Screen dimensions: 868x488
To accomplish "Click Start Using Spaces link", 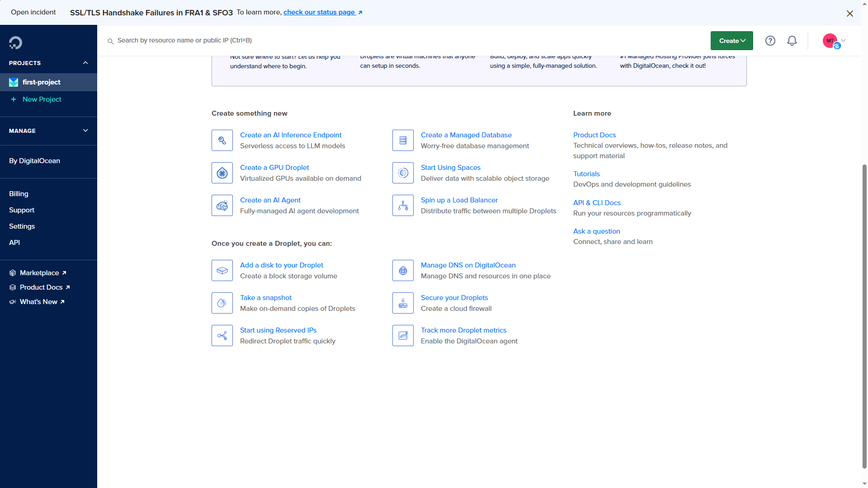I will [450, 168].
